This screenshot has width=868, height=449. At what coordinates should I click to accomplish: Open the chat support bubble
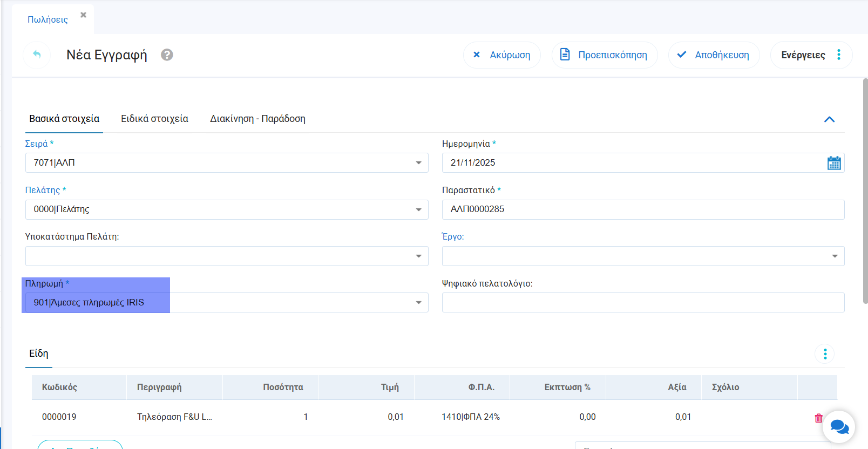tap(838, 427)
